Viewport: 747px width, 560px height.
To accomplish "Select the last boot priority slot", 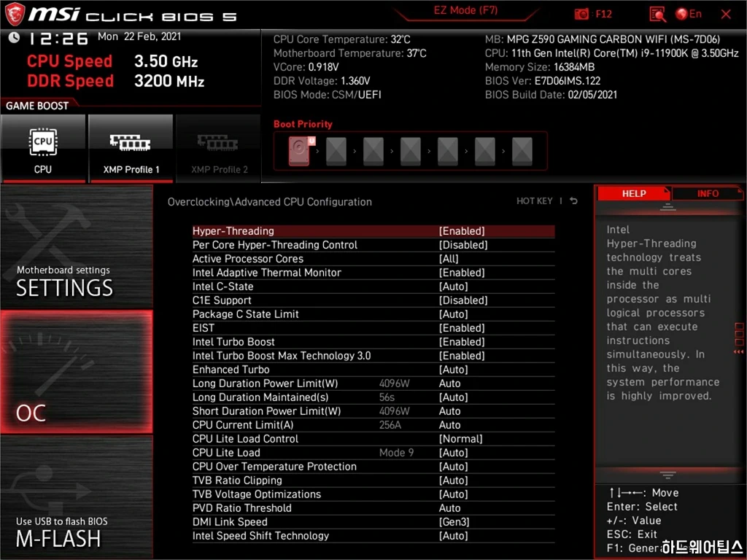I will (522, 152).
